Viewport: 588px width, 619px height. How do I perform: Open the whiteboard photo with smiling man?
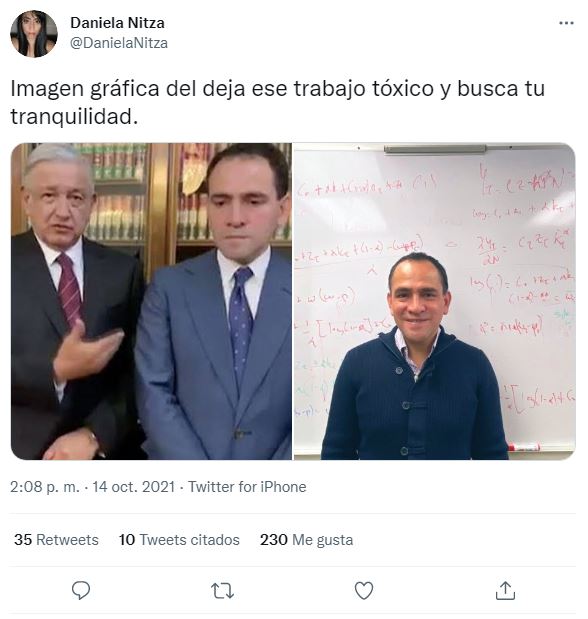[x=434, y=301]
